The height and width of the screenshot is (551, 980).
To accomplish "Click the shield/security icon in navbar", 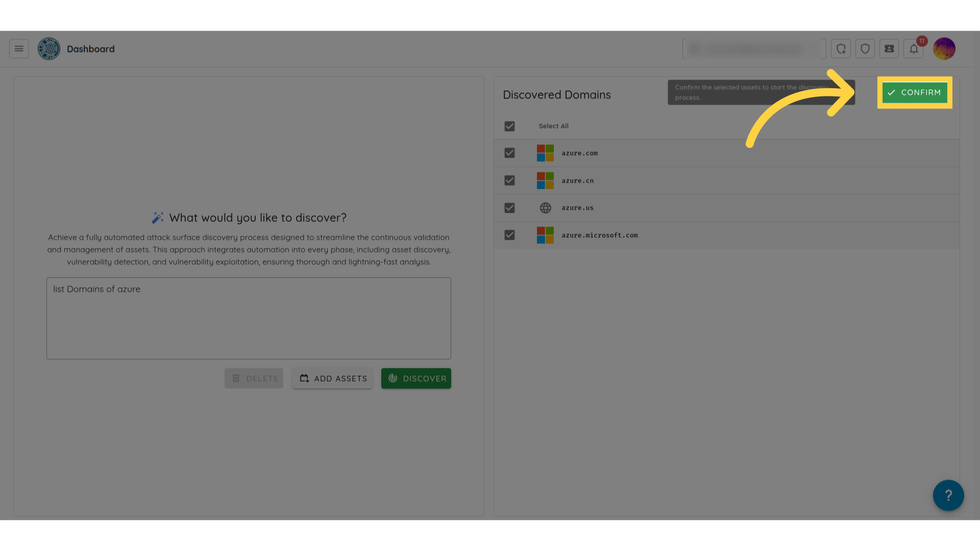I will 865,48.
